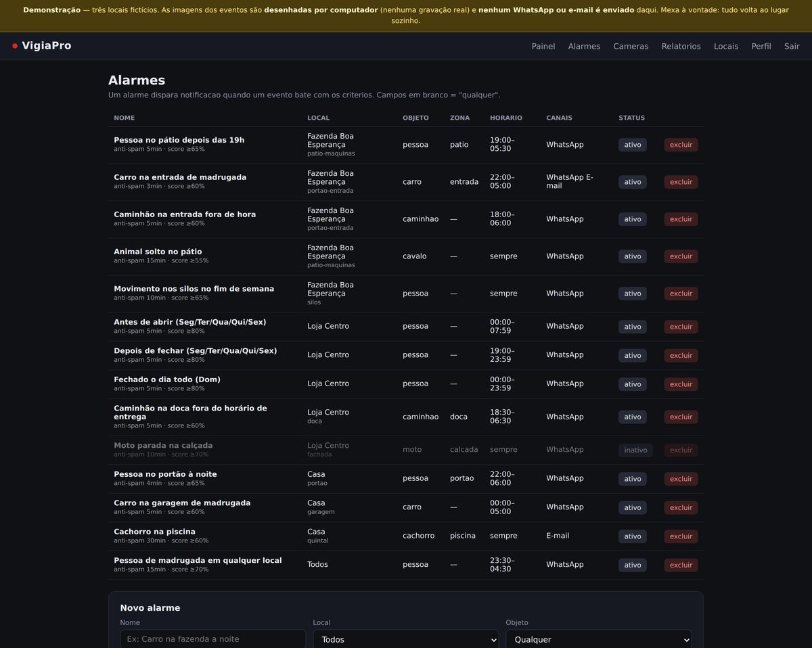Delete "Caminhão na entrada fora de hora" alarm
The image size is (812, 648).
(x=681, y=219)
